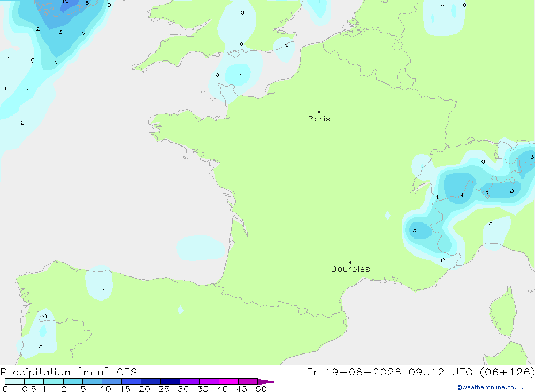Click the '0.1' legend scale label
Screen dimensions: 535x392
click(9, 389)
